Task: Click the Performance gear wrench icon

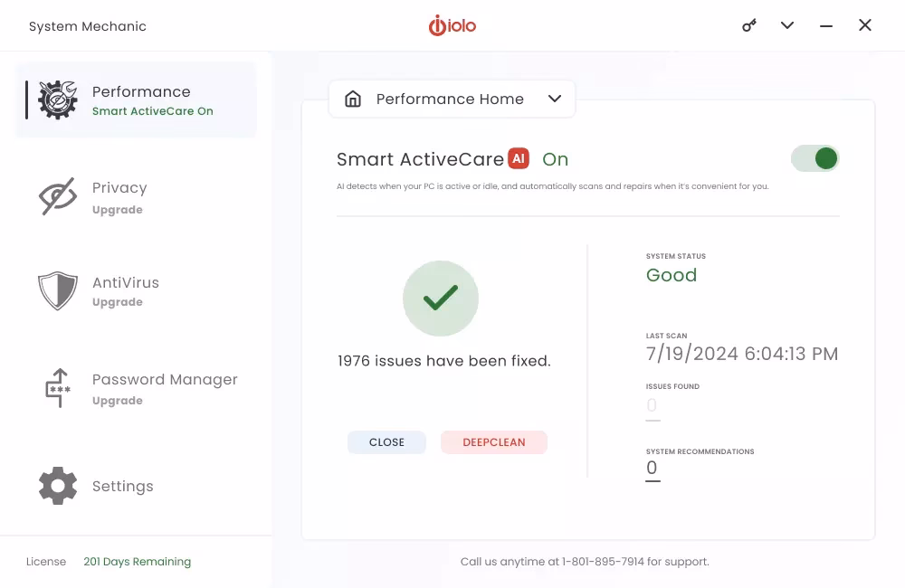Action: (x=57, y=100)
